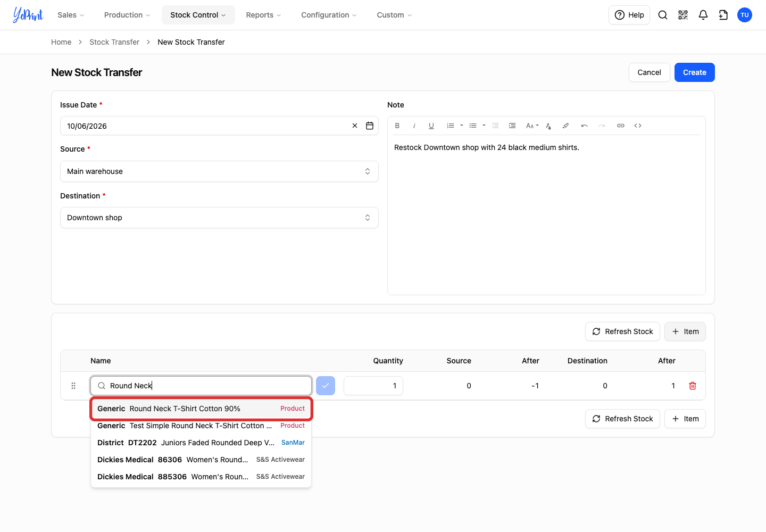Increase indent in the Note editor
766x532 pixels.
click(x=512, y=126)
